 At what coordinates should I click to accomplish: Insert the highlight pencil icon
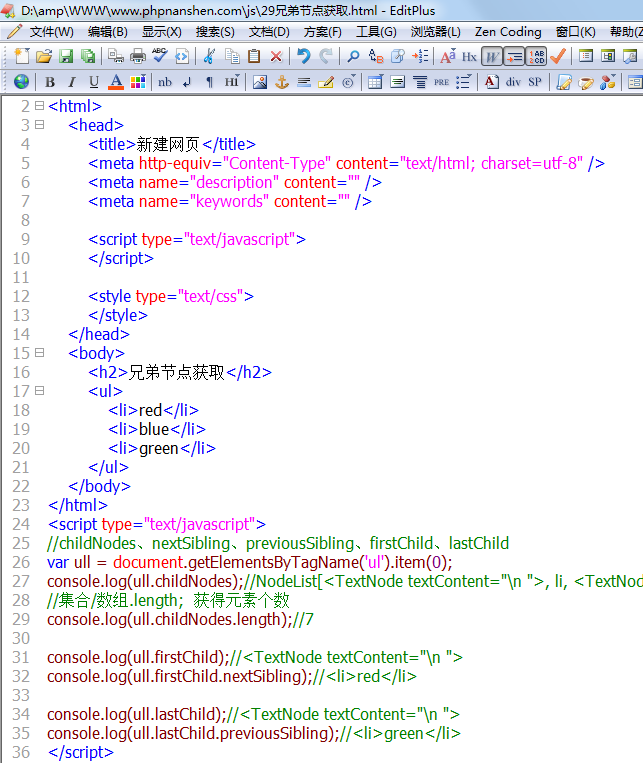coord(326,82)
